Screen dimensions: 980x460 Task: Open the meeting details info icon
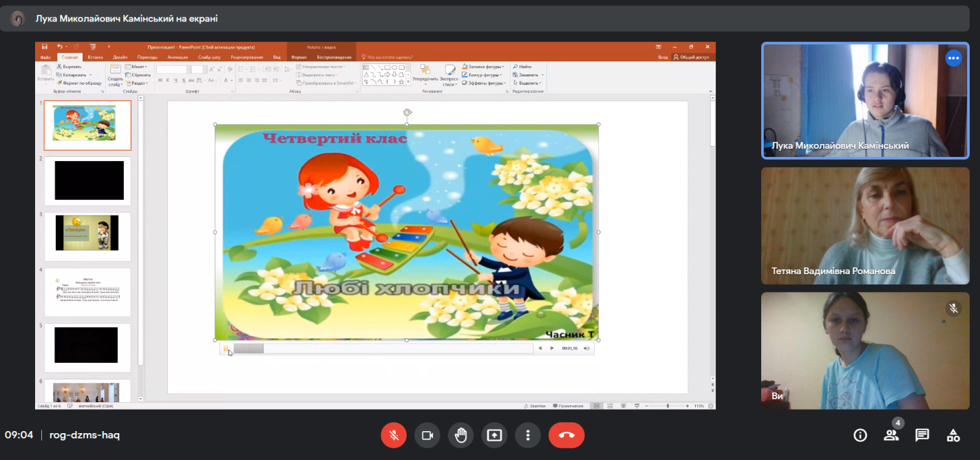click(x=860, y=435)
